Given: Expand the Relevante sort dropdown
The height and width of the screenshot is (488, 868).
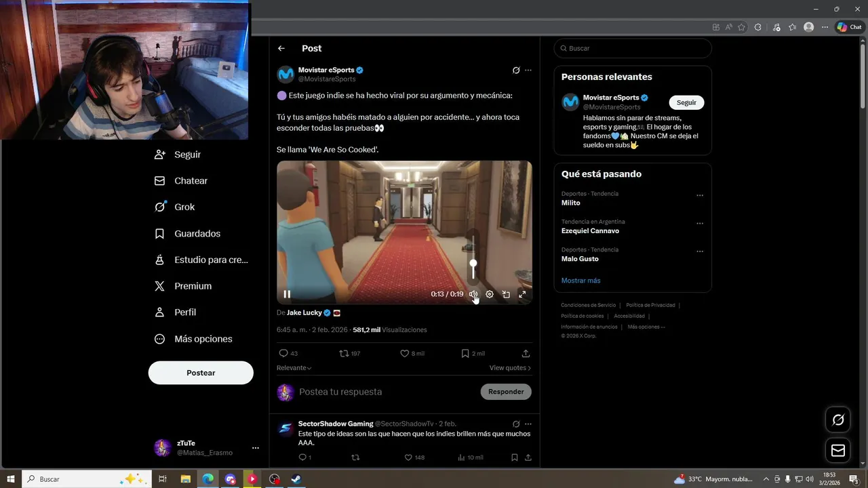Looking at the screenshot, I should [x=294, y=368].
